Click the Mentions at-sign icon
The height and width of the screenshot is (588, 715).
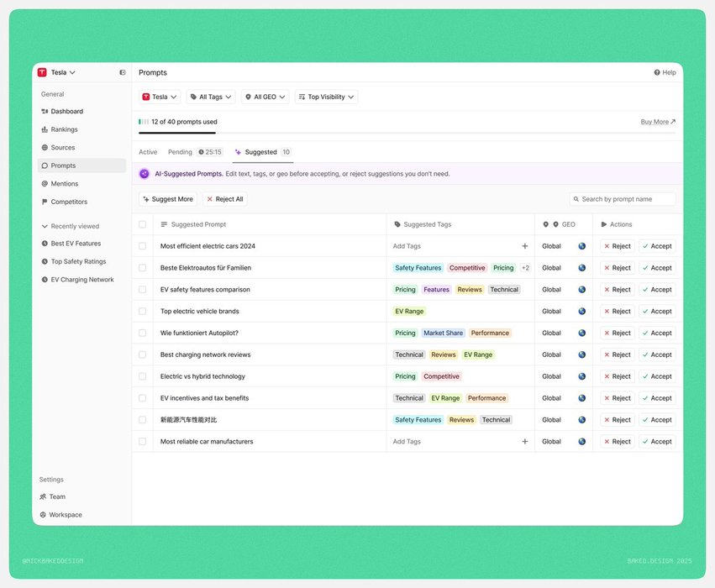click(x=45, y=184)
